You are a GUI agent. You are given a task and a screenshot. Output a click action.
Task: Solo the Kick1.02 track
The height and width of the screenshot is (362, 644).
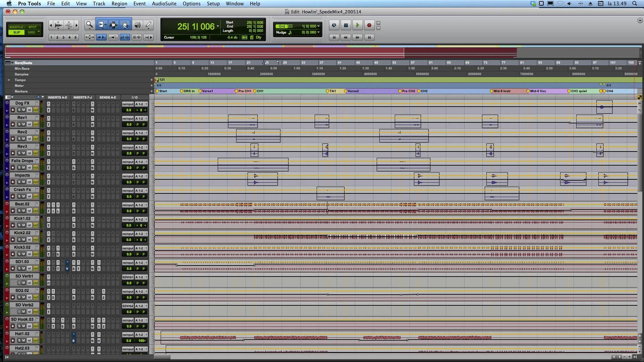19,225
